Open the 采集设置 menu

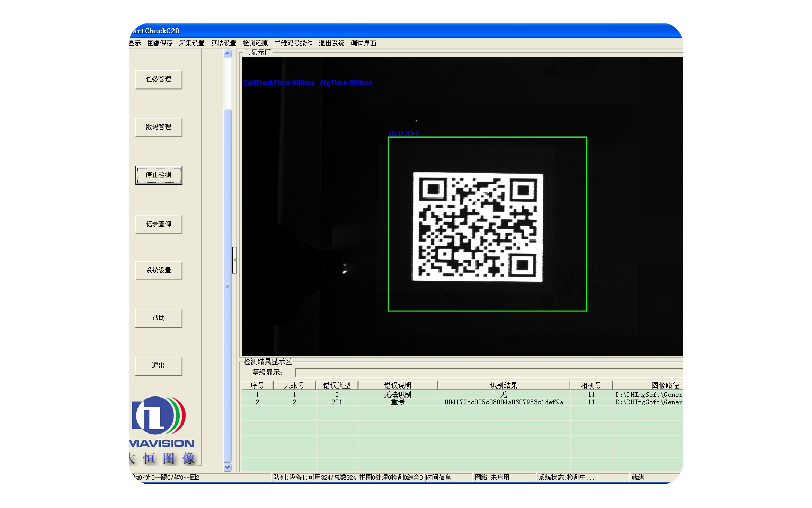tap(192, 43)
